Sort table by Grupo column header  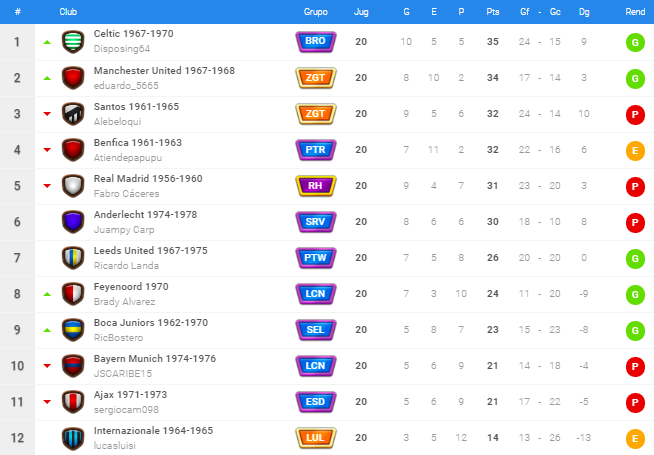316,12
